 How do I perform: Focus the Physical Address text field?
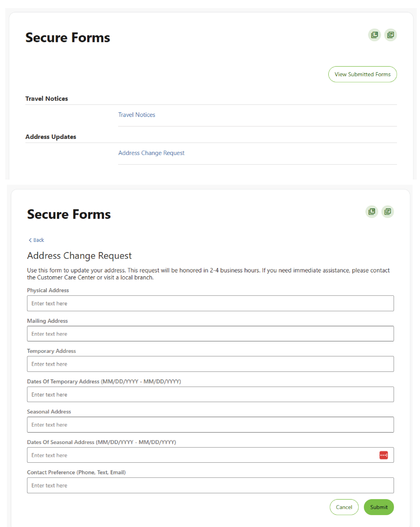click(210, 303)
